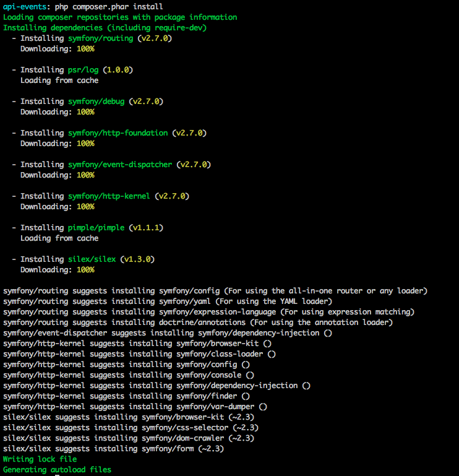This screenshot has width=459, height=476.
Task: Click '(For using expression matching)' text
Action: tap(348, 312)
